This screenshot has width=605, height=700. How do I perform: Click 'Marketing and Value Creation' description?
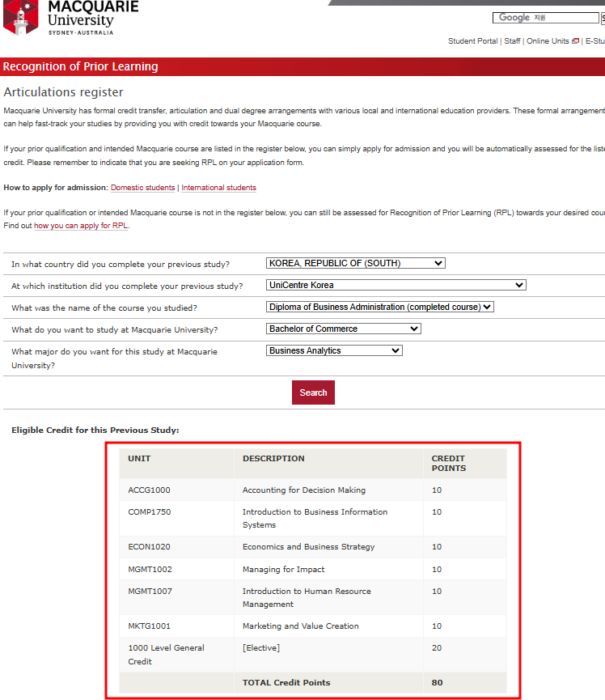(301, 626)
